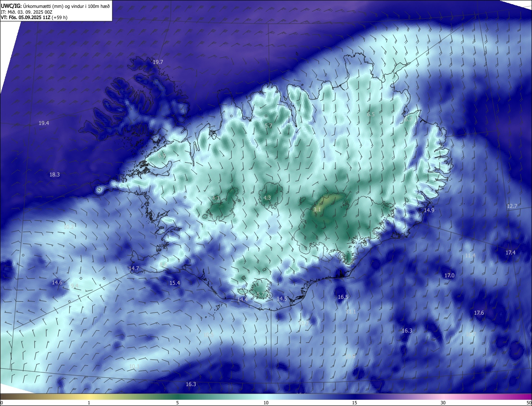Click the 11.4 value southeast of Iceland
Viewport: 532px width, 406px height.
(x=470, y=255)
